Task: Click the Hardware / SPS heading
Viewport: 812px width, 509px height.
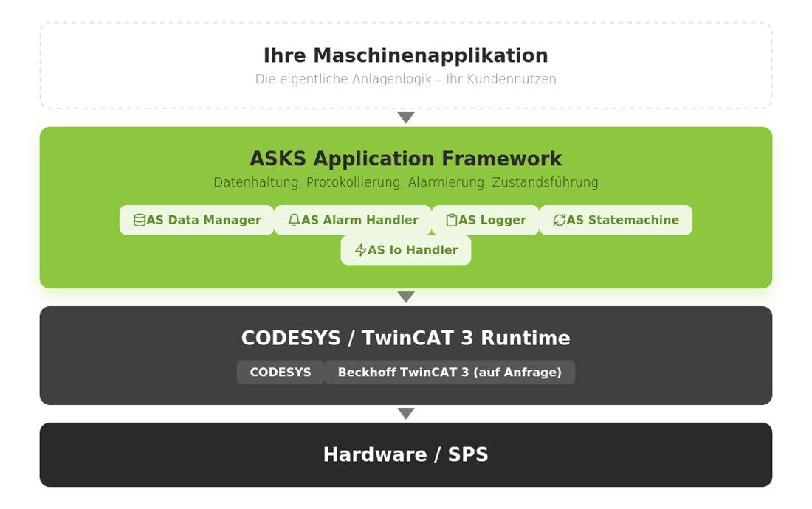Action: 406,454
